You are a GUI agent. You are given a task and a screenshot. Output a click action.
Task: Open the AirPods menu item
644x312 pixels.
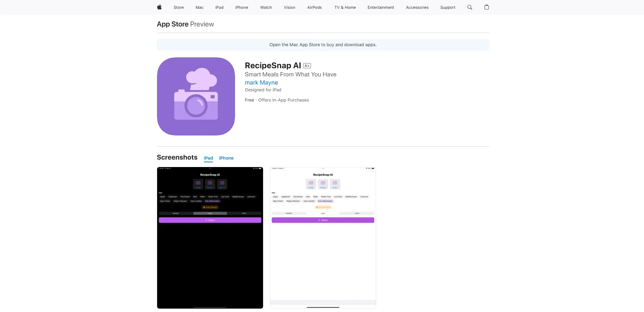(314, 7)
